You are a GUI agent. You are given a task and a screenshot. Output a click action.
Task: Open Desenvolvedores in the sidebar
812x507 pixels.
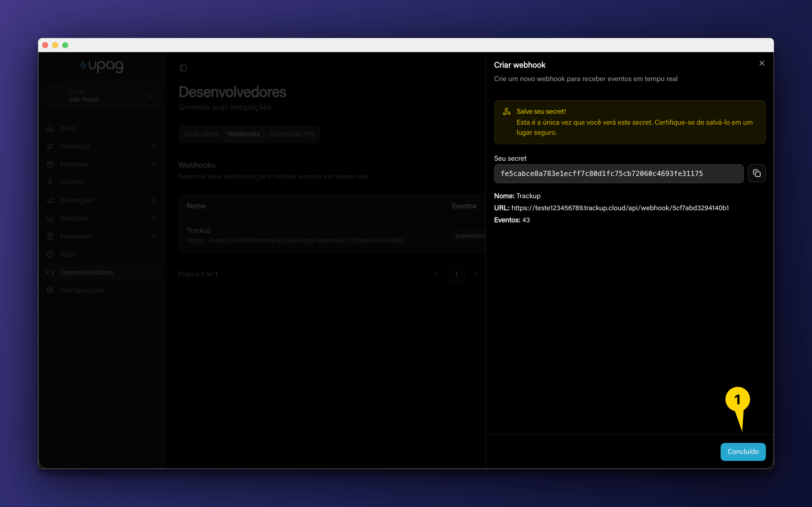[102, 272]
